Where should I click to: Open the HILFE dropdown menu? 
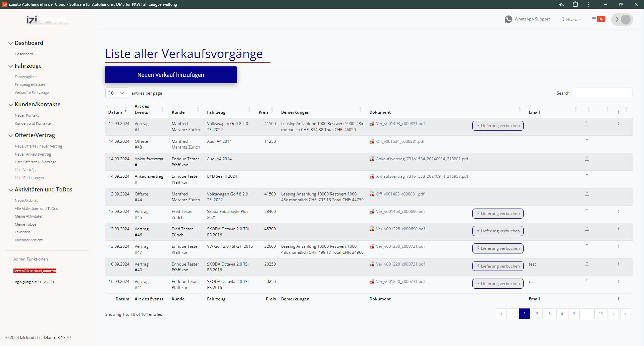coord(571,19)
